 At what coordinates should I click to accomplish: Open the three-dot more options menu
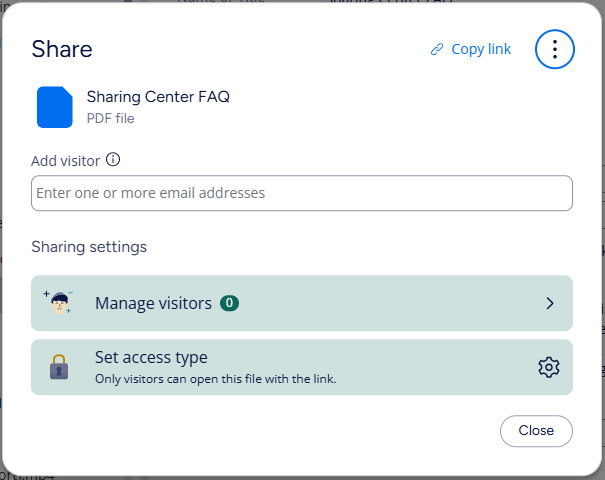tap(555, 49)
